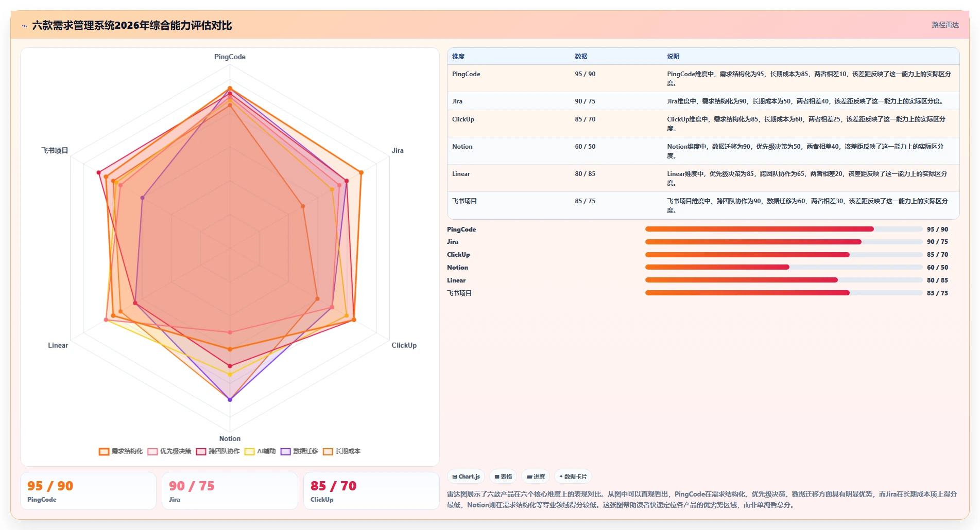Hide the 跨团队协作 legend series
This screenshot has width=980, height=530.
218,451
